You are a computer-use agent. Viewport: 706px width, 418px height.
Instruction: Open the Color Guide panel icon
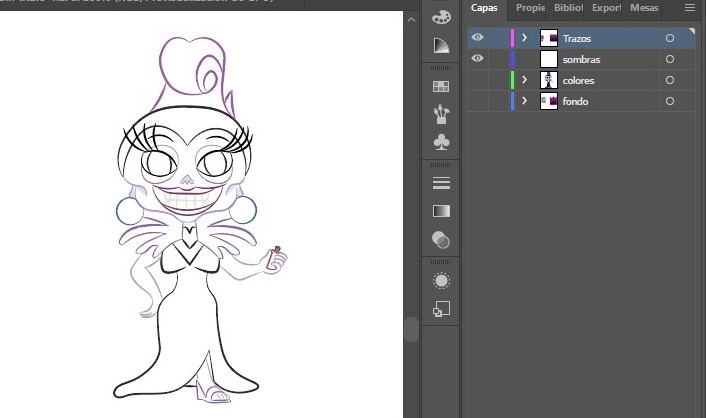tap(441, 45)
